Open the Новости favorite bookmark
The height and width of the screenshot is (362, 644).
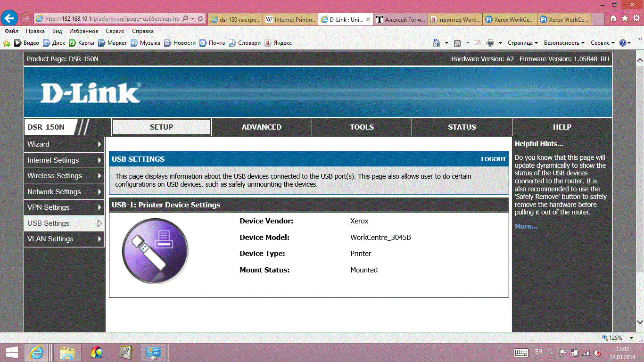[180, 43]
